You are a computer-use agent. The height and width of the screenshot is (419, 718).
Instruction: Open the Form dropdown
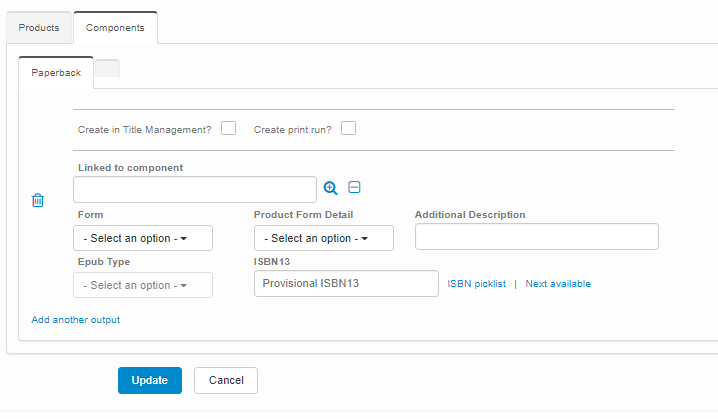(x=143, y=238)
